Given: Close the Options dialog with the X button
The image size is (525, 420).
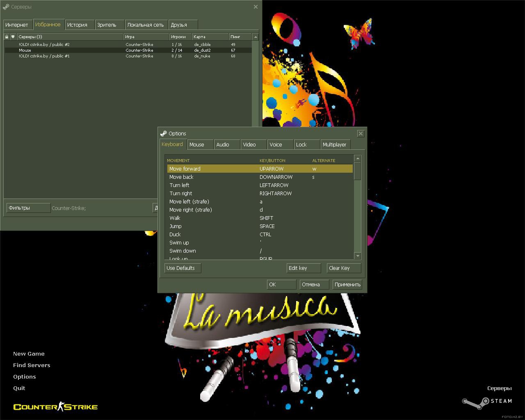Looking at the screenshot, I should coord(361,133).
